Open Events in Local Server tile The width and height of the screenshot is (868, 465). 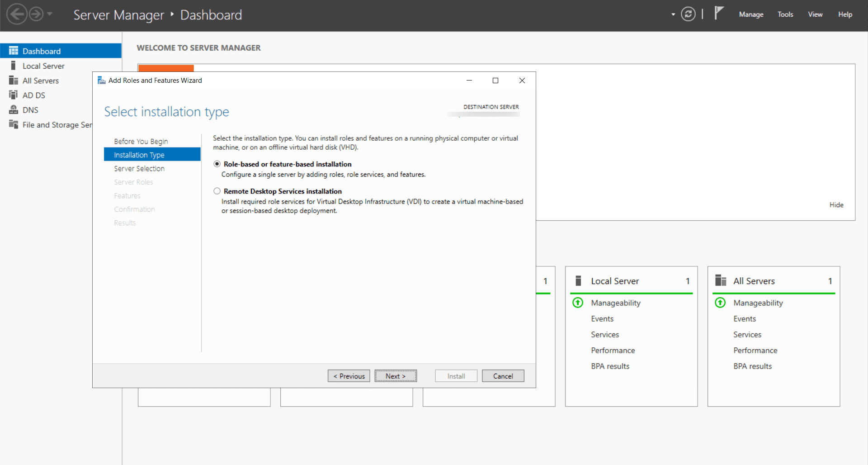click(x=602, y=319)
